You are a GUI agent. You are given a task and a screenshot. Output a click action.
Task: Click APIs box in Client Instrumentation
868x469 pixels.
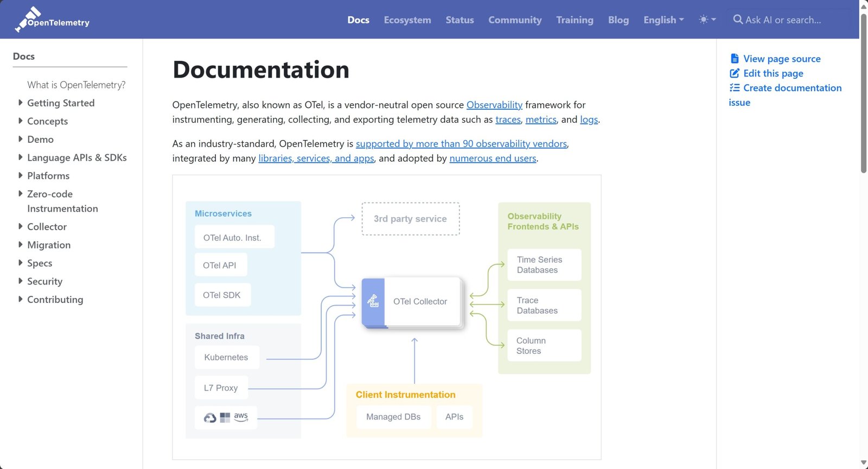454,417
